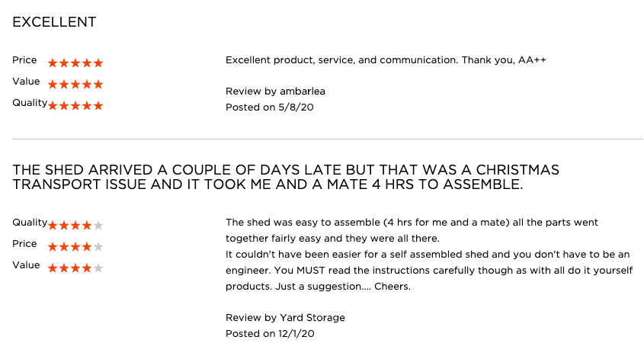Click the Value label in the second review
This screenshot has width=644, height=356.
pos(26,265)
